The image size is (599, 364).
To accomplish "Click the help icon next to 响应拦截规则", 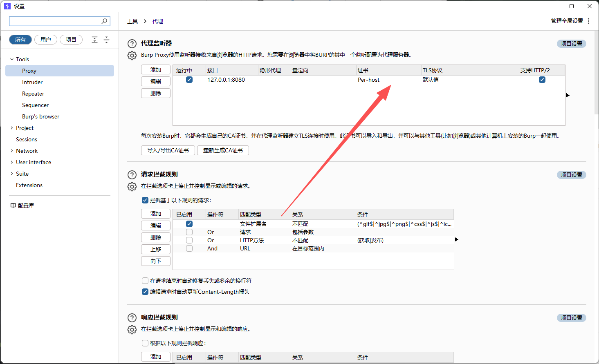I will coord(132,317).
